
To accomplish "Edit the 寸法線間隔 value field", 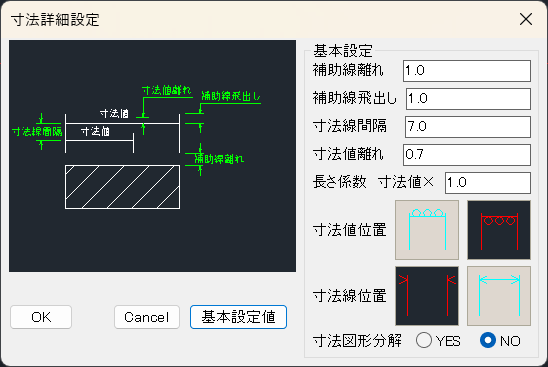I will click(x=468, y=127).
